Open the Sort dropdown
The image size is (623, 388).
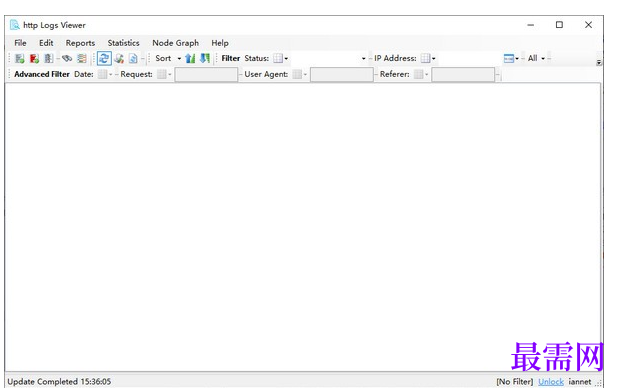tap(168, 58)
